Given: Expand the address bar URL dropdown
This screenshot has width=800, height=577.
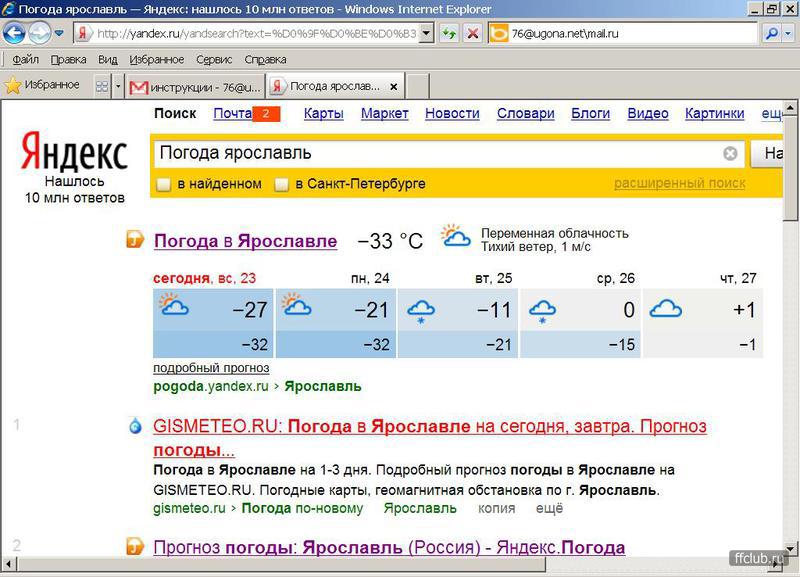Looking at the screenshot, I should pyautogui.click(x=427, y=34).
